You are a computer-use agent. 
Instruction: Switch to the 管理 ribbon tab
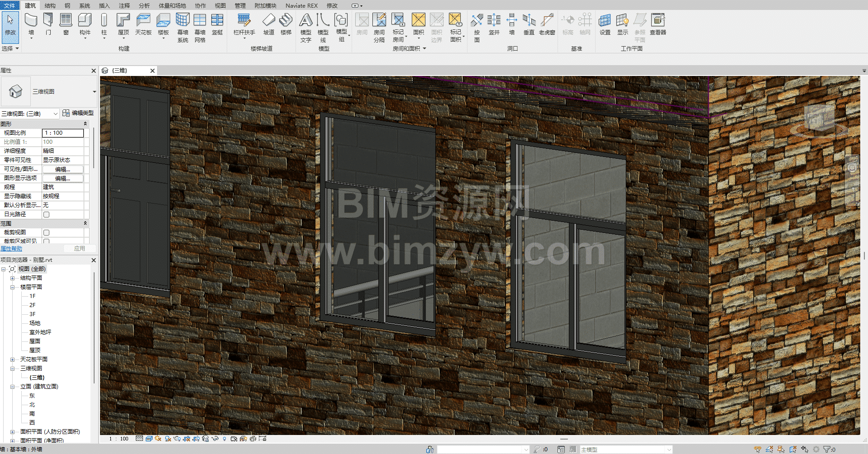coord(240,5)
